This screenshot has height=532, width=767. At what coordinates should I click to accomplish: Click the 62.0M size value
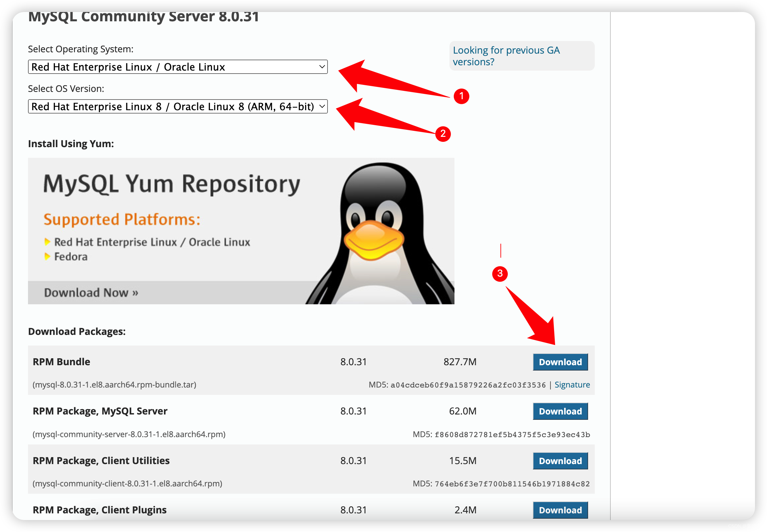tap(462, 411)
